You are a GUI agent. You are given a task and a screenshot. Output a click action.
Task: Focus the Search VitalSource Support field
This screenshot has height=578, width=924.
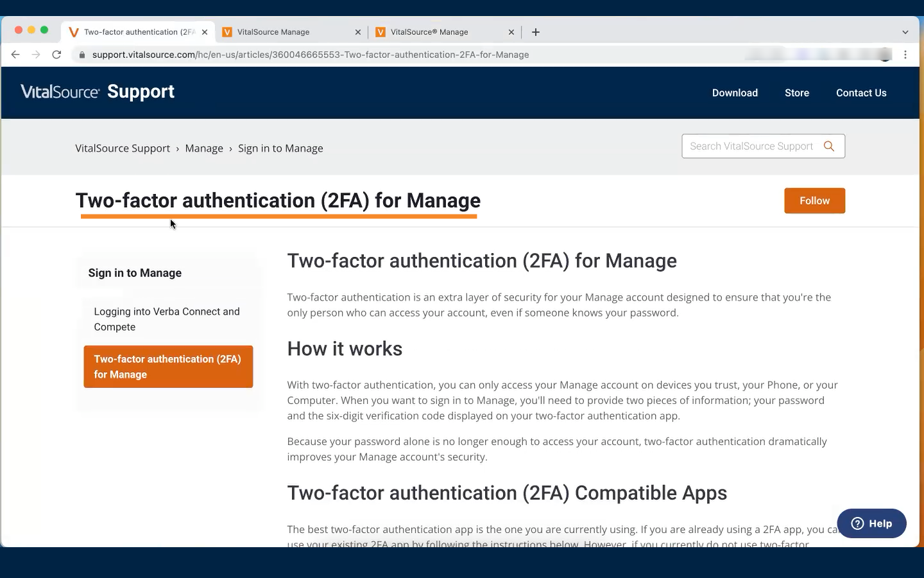click(751, 146)
